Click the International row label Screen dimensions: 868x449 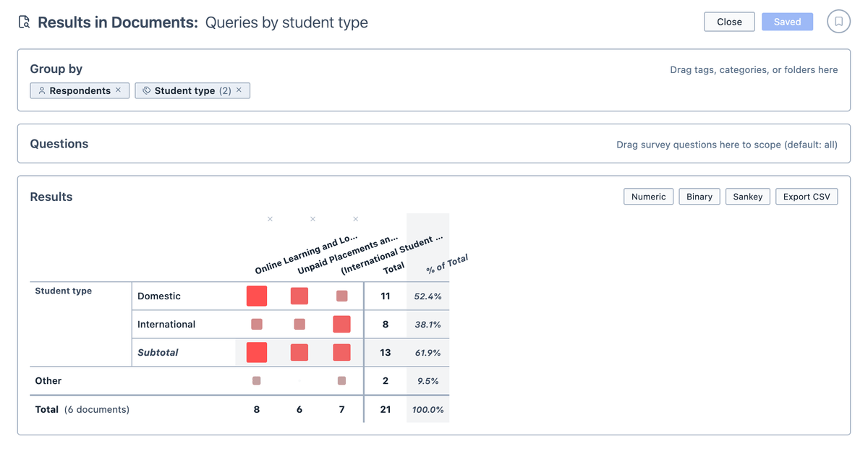tap(166, 324)
